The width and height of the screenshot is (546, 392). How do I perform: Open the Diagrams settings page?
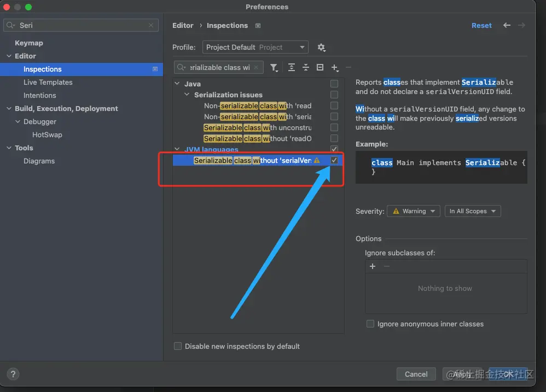point(39,161)
